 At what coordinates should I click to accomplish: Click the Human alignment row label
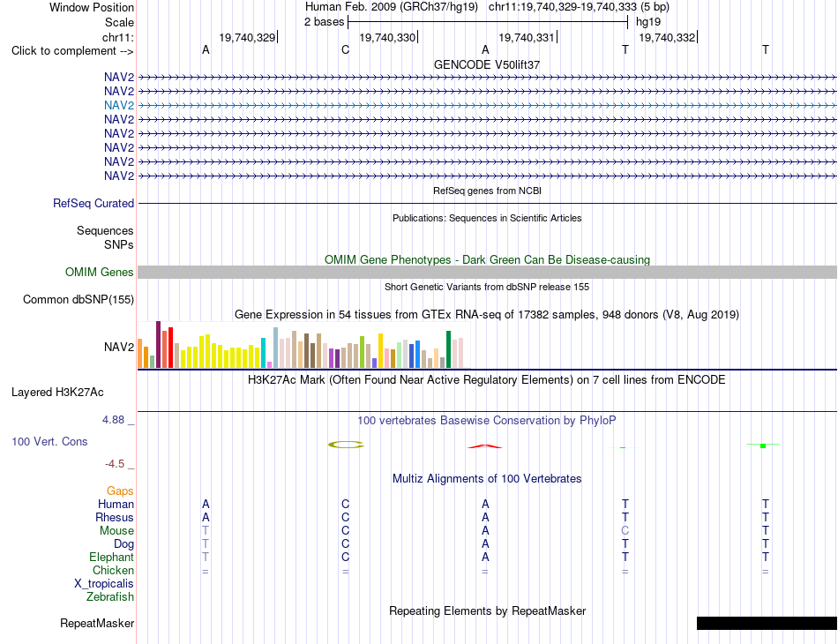point(116,504)
